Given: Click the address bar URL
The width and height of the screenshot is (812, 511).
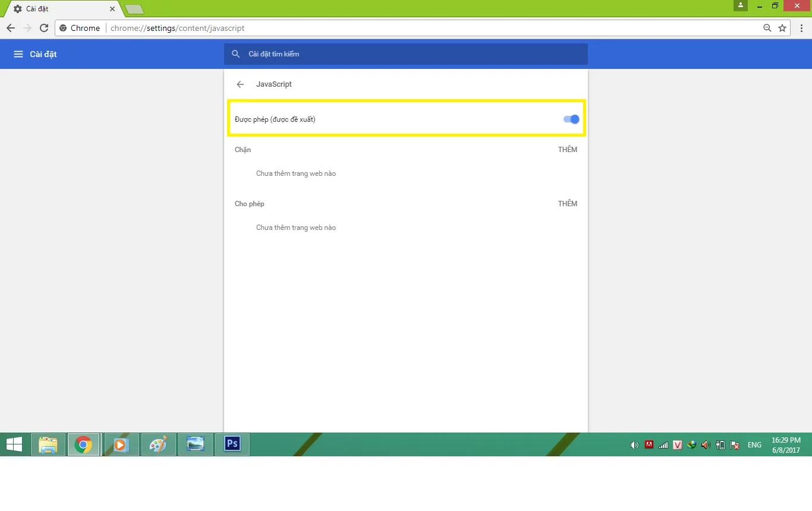Looking at the screenshot, I should 177,28.
